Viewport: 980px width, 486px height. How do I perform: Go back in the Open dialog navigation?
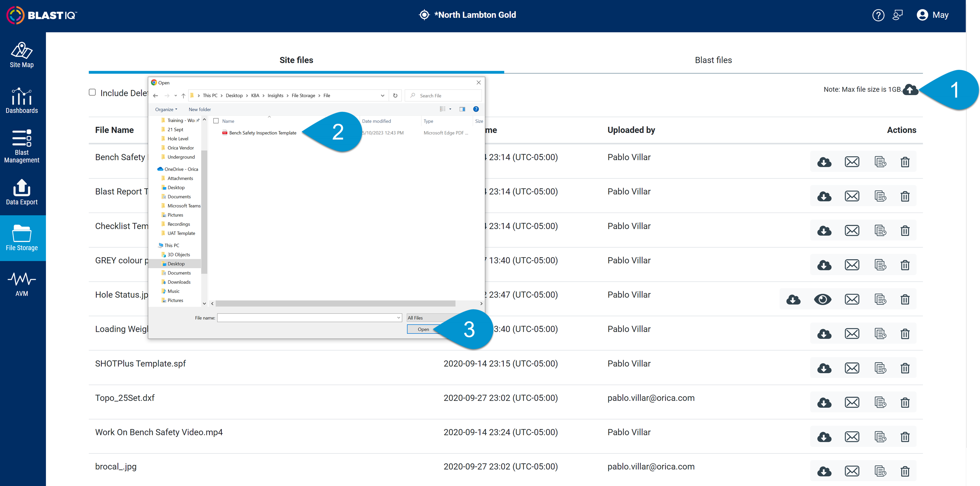(x=155, y=95)
